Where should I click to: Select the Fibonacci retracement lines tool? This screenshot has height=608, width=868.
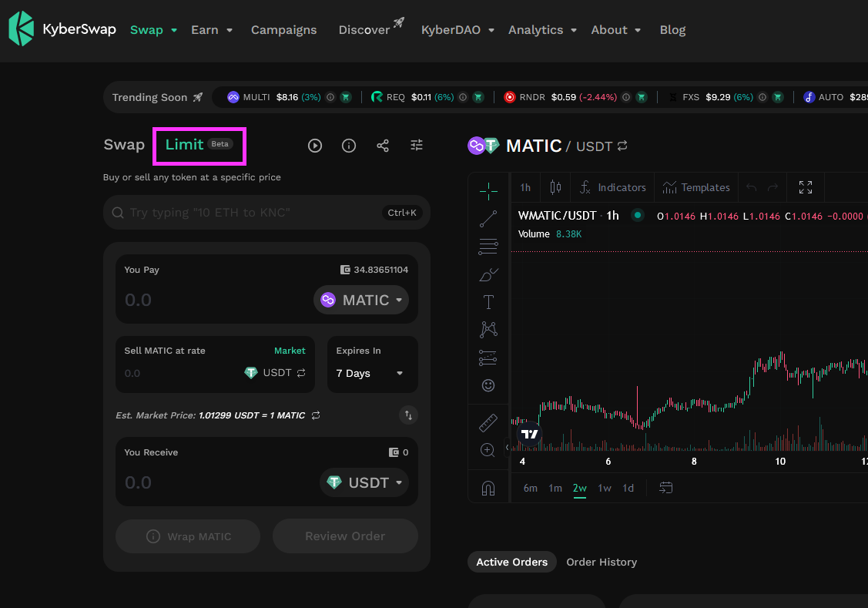488,247
